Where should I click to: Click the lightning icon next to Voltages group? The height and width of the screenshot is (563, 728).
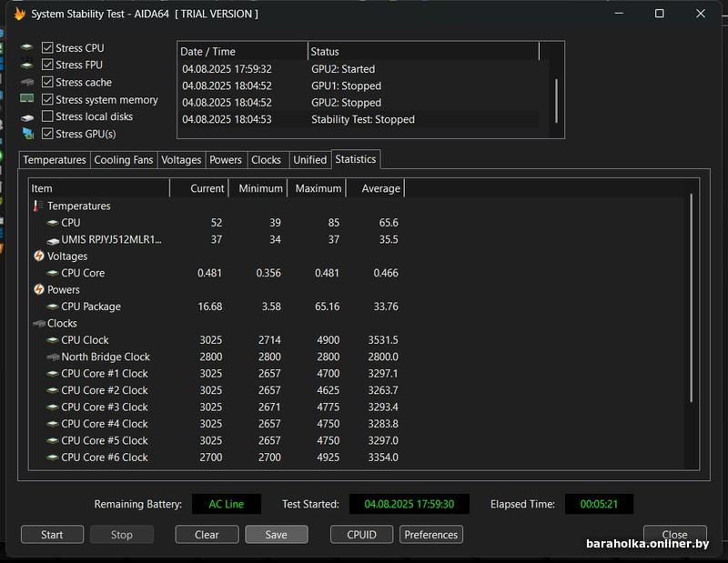point(39,256)
